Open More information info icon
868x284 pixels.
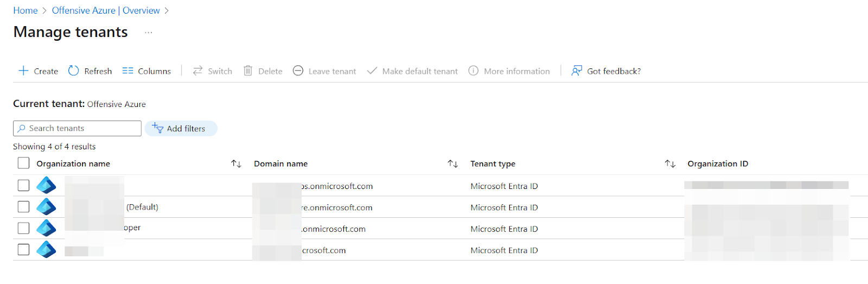click(474, 71)
